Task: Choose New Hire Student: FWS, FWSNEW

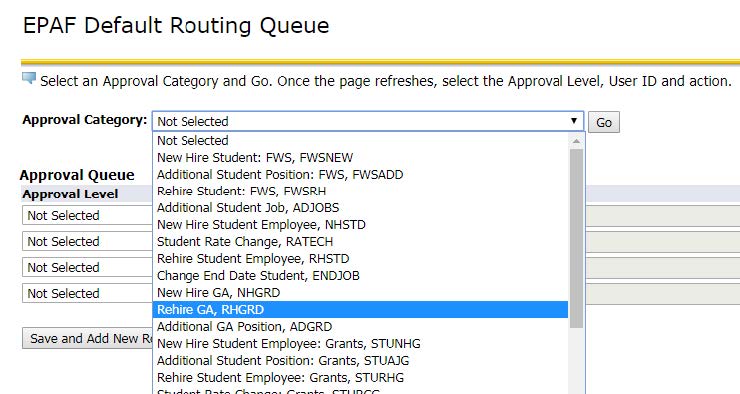Action: click(x=361, y=158)
